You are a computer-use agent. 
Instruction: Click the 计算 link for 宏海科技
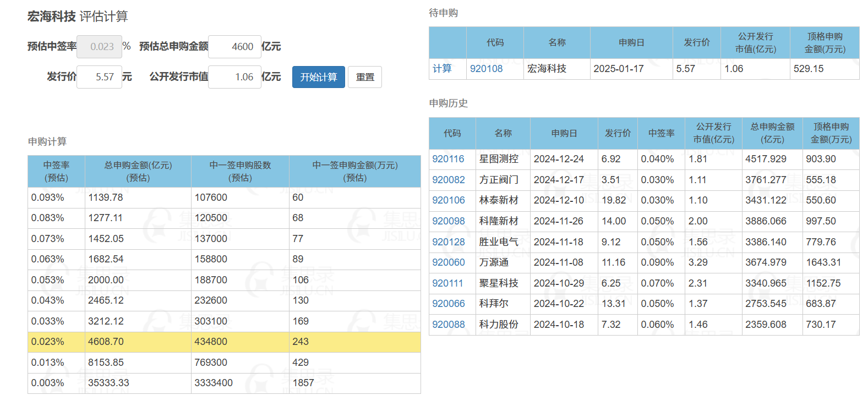(x=442, y=69)
